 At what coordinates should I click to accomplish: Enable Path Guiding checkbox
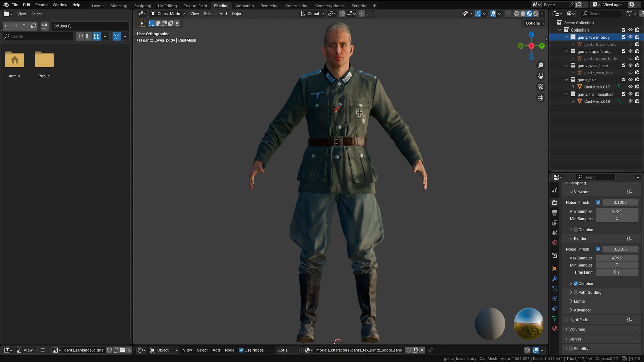point(576,292)
